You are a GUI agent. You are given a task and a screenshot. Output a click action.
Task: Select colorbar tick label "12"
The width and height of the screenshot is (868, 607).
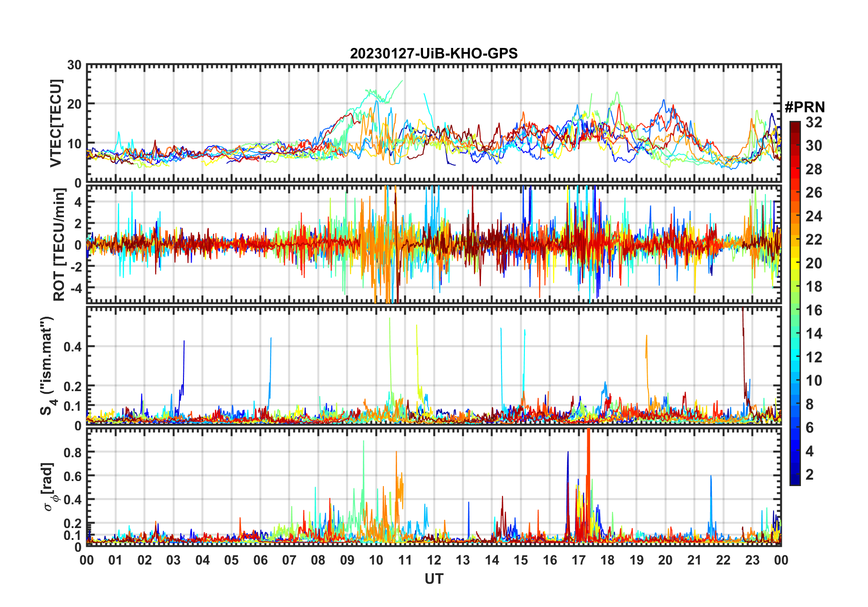coord(814,357)
